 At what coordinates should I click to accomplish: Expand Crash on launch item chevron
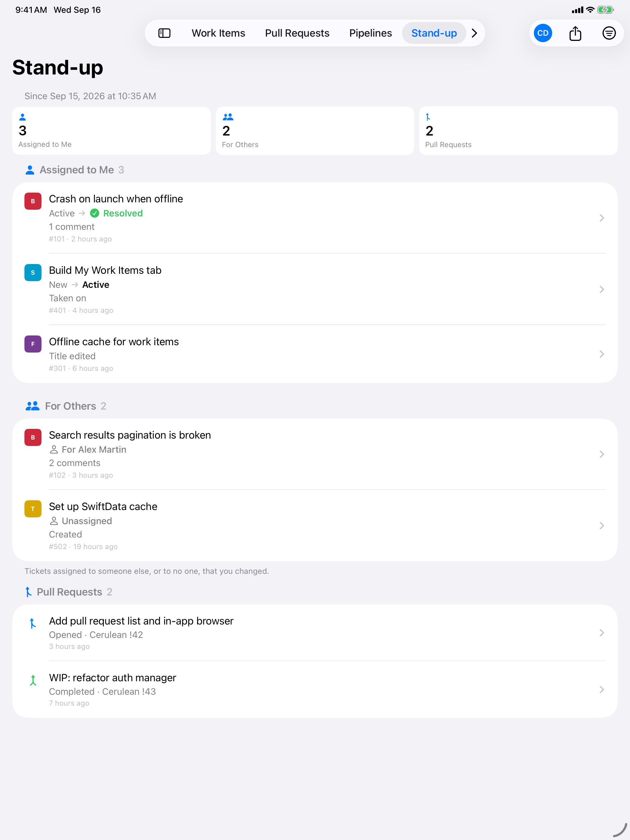point(602,218)
